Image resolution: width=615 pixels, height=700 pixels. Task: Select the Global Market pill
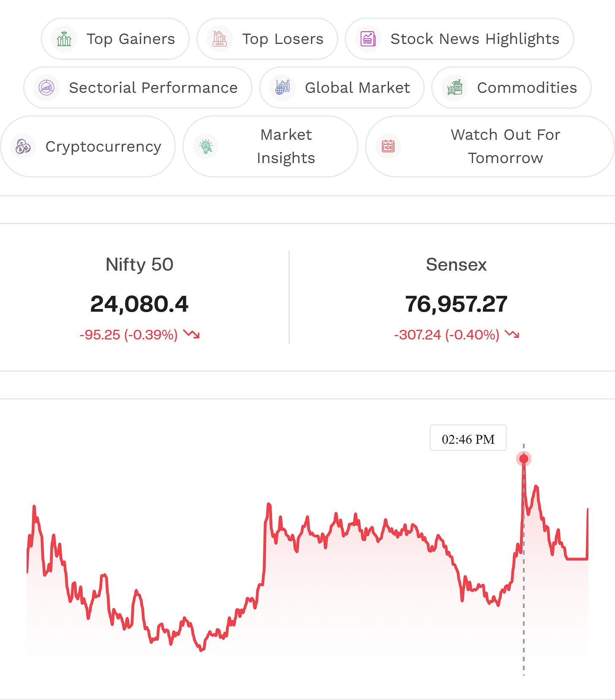pyautogui.click(x=342, y=88)
